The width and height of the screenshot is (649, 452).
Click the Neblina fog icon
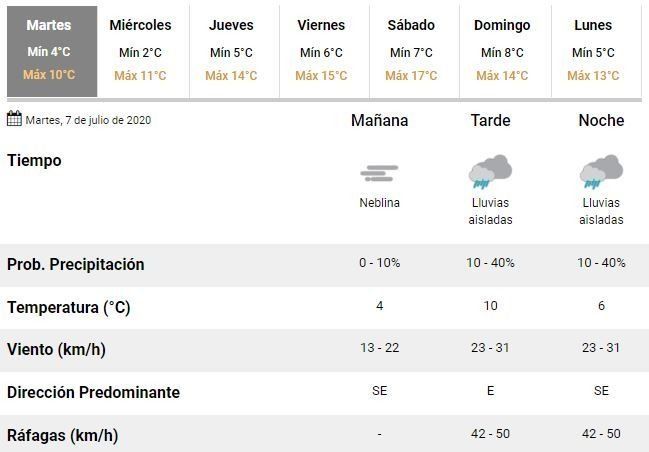click(x=379, y=174)
